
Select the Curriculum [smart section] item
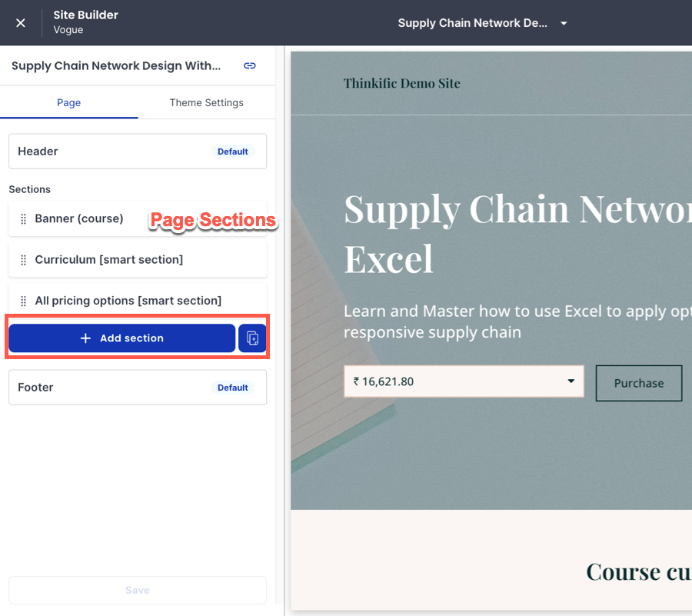pyautogui.click(x=109, y=260)
